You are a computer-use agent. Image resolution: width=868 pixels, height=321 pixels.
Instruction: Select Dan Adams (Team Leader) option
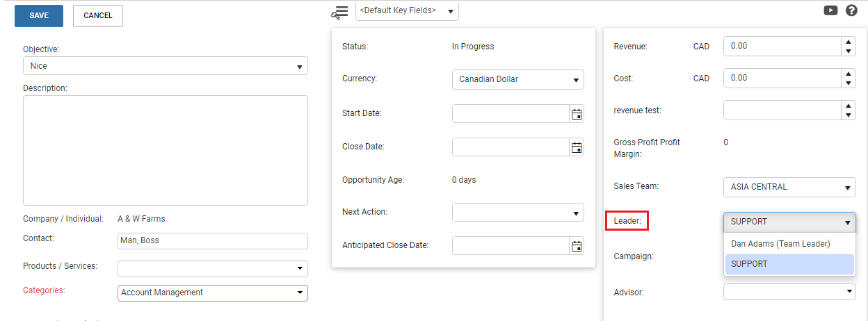click(780, 244)
